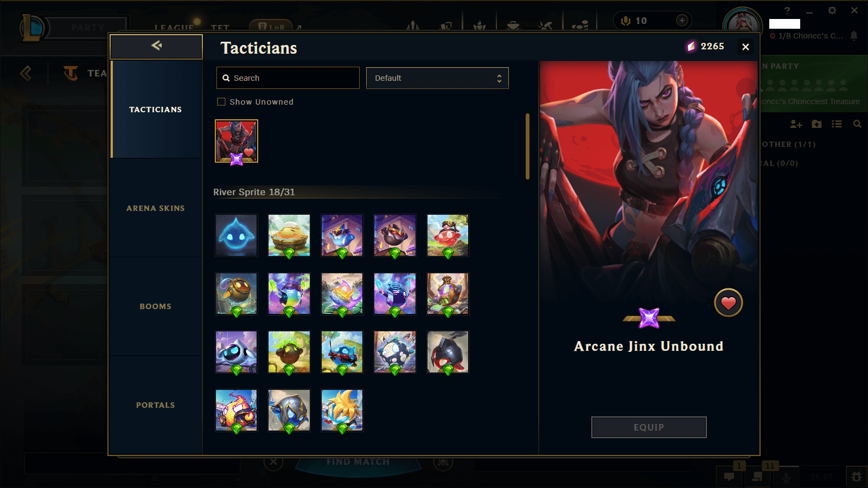Screen dimensions: 868x488
Task: Select the dark-hooded red River Sprite icon
Action: point(448,352)
